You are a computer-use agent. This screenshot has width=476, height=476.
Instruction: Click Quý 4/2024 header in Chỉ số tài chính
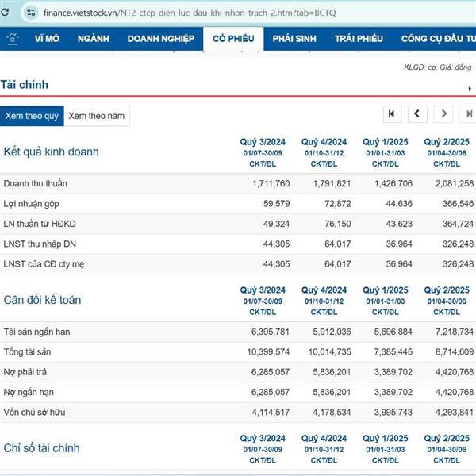(x=324, y=438)
